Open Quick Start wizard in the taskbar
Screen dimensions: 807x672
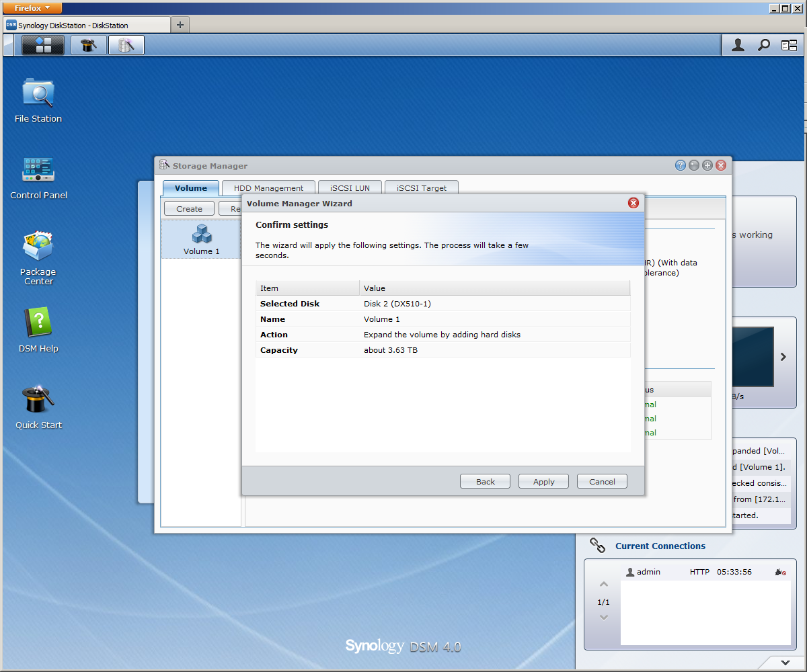point(89,45)
